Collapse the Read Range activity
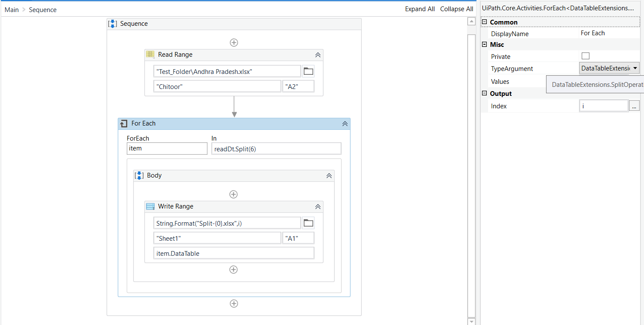644x325 pixels. point(317,55)
